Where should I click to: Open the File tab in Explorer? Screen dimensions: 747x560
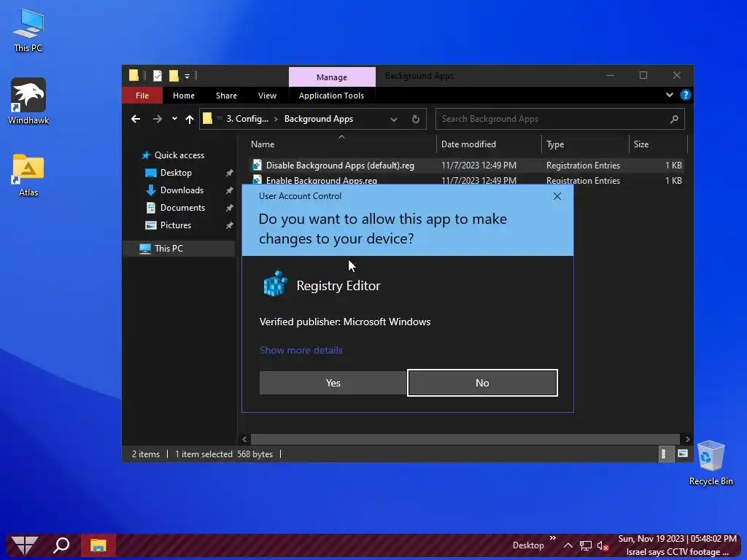pyautogui.click(x=142, y=96)
